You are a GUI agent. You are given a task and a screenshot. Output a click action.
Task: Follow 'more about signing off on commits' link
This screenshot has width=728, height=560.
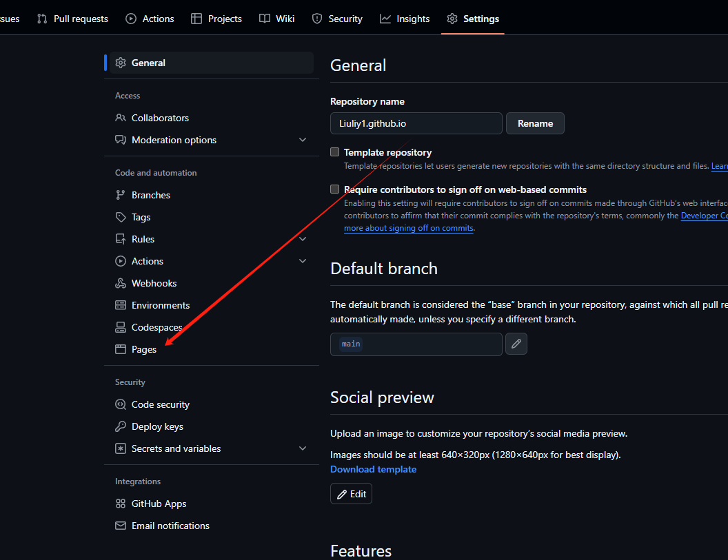coord(409,228)
